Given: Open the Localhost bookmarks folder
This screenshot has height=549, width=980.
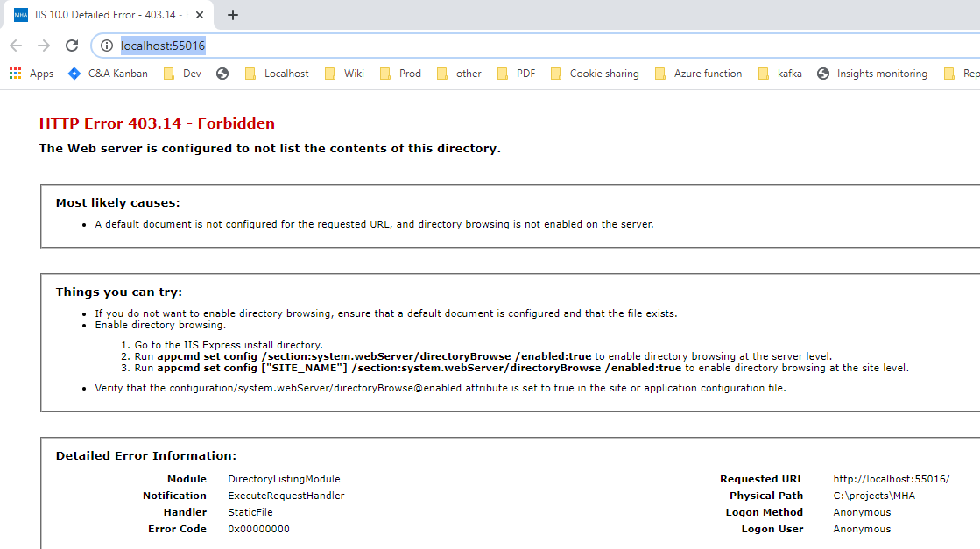Looking at the screenshot, I should 277,74.
